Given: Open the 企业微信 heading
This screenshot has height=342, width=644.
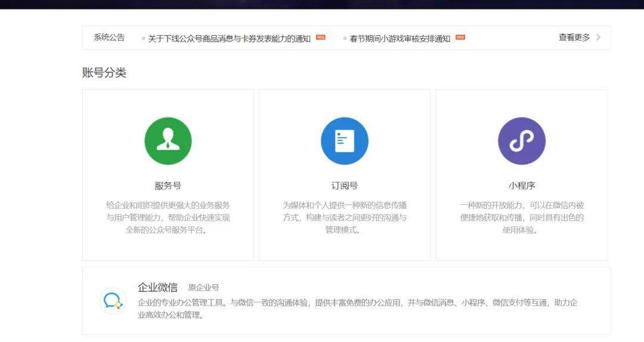Looking at the screenshot, I should (x=157, y=287).
